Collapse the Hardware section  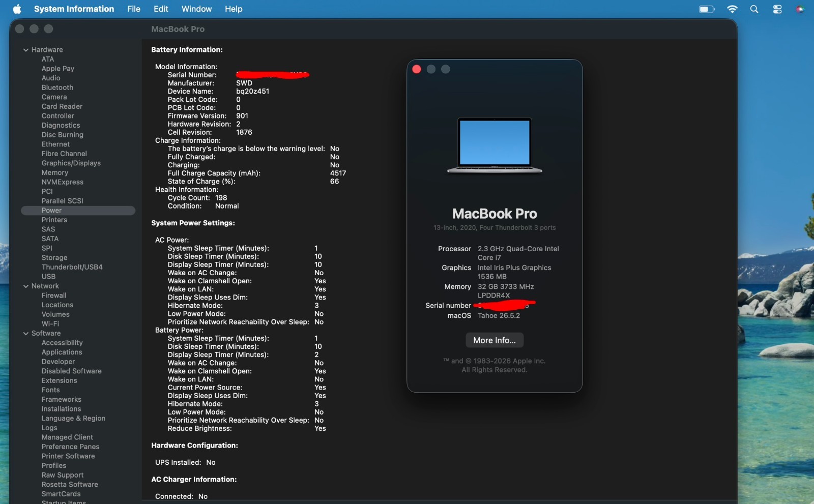pos(25,50)
